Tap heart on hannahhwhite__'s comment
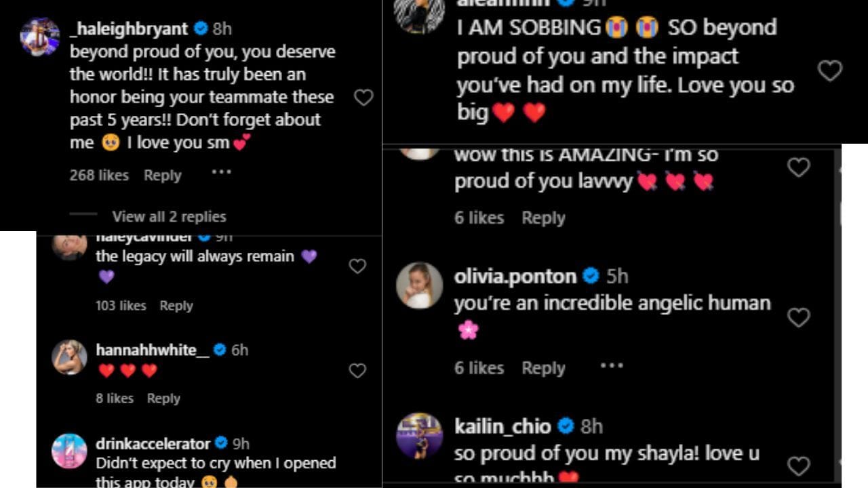 (x=357, y=371)
